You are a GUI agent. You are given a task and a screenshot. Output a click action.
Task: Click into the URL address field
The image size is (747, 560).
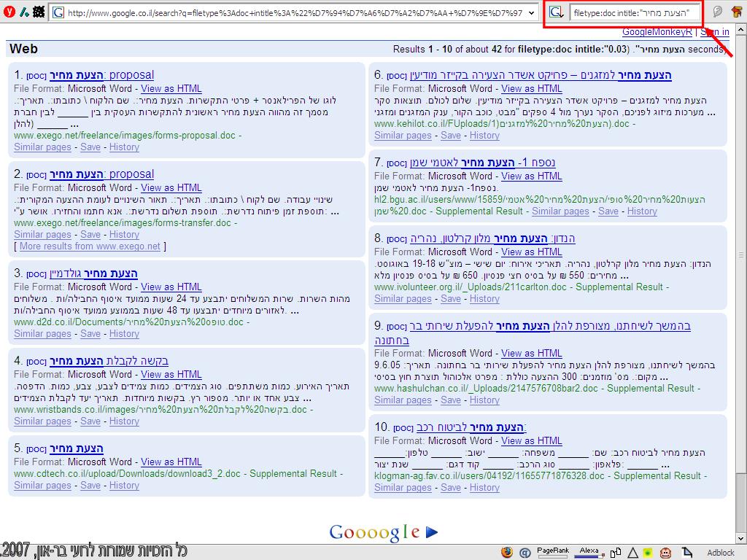[x=295, y=13]
